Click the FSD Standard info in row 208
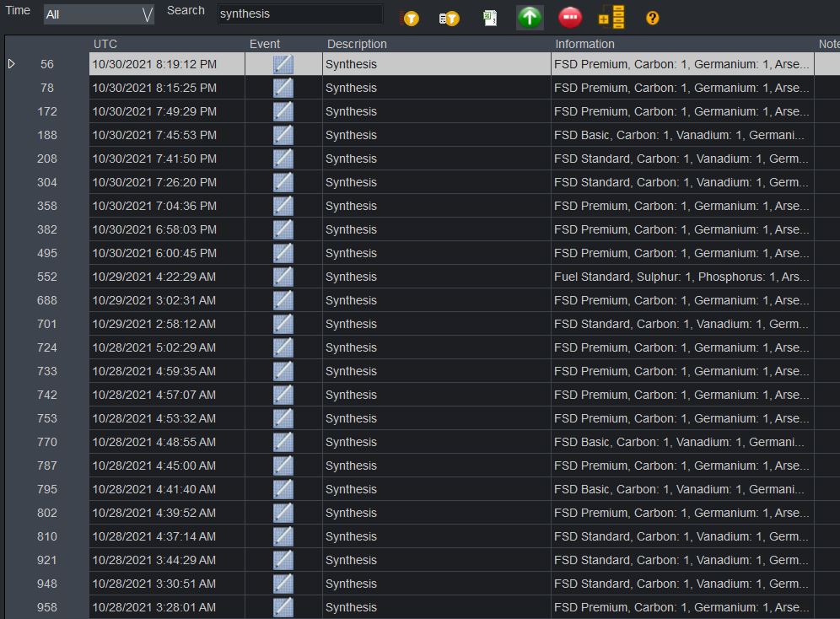The height and width of the screenshot is (619, 840). 681,159
